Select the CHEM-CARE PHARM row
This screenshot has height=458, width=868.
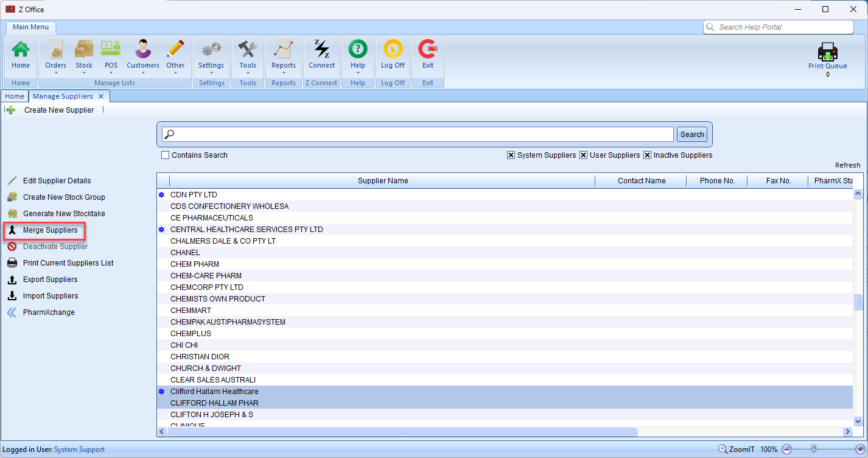click(505, 276)
